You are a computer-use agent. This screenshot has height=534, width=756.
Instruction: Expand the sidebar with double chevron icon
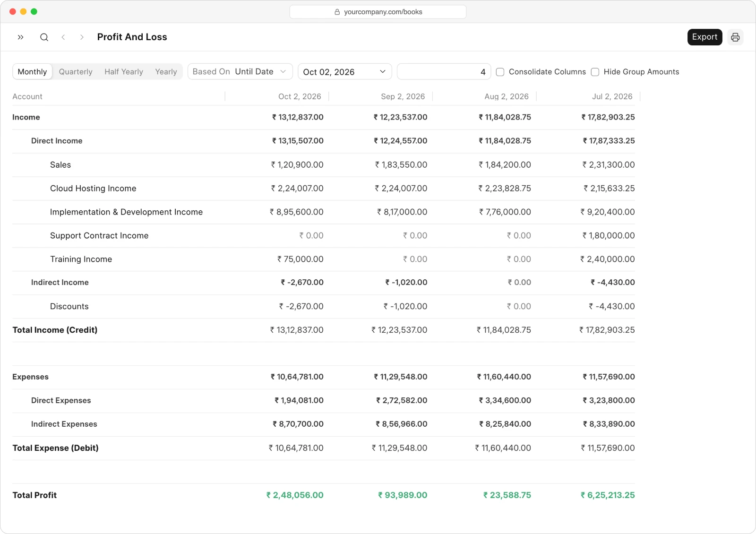click(20, 37)
